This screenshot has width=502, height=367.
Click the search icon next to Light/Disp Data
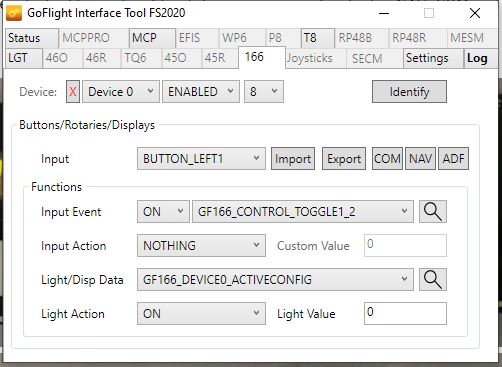coord(433,279)
